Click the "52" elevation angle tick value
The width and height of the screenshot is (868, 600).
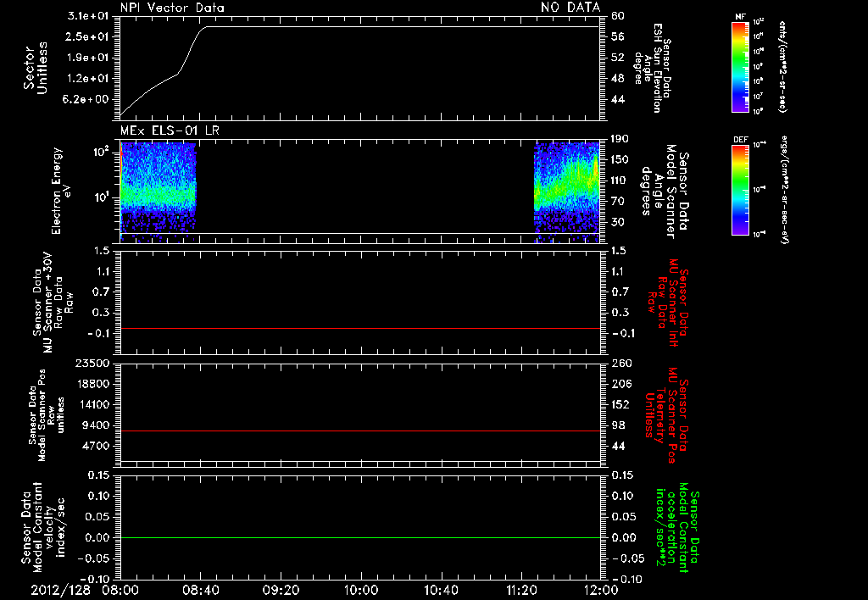[x=618, y=58]
